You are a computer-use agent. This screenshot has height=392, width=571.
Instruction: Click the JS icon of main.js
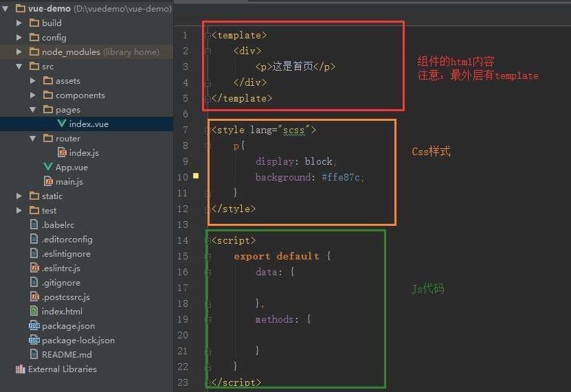point(48,181)
